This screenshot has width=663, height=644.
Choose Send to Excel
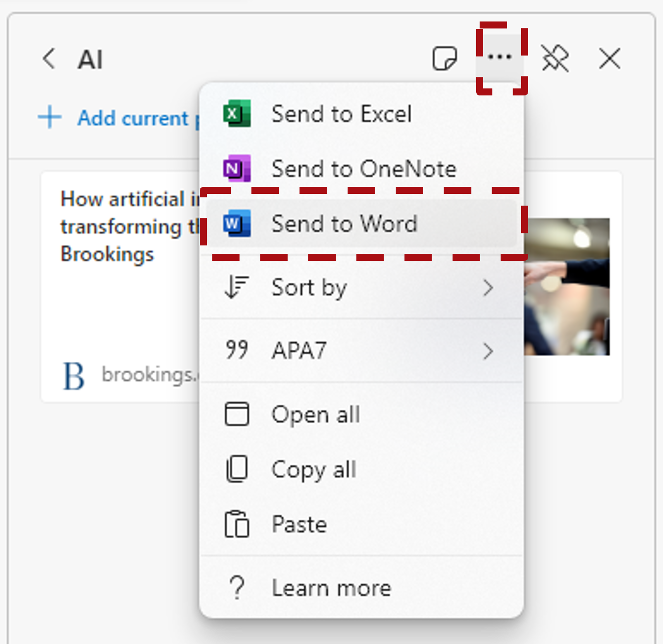click(361, 114)
